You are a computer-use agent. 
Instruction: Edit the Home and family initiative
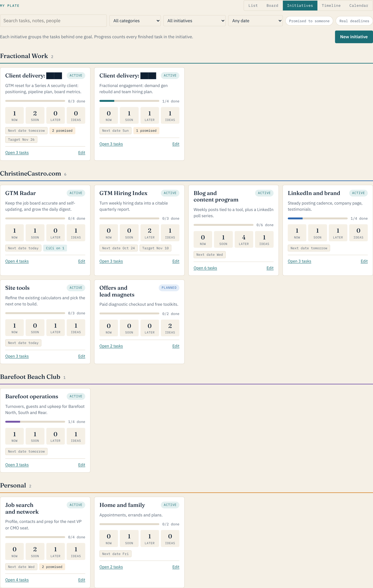(176, 567)
